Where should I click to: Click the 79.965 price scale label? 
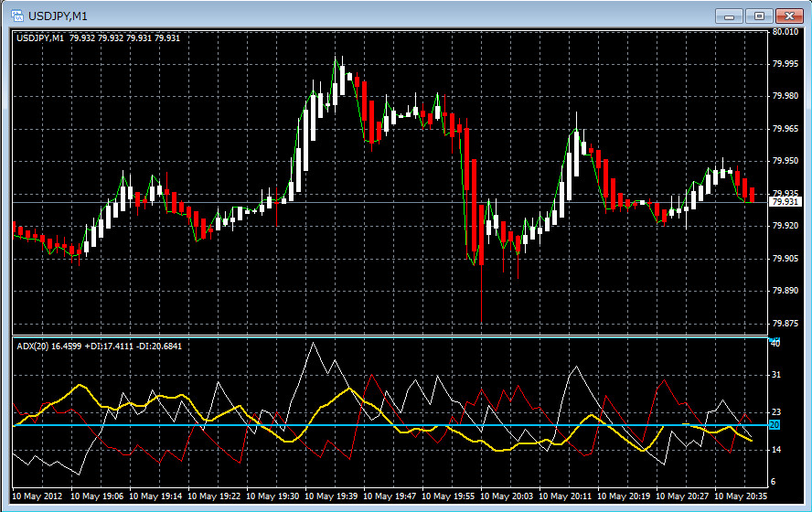point(785,128)
